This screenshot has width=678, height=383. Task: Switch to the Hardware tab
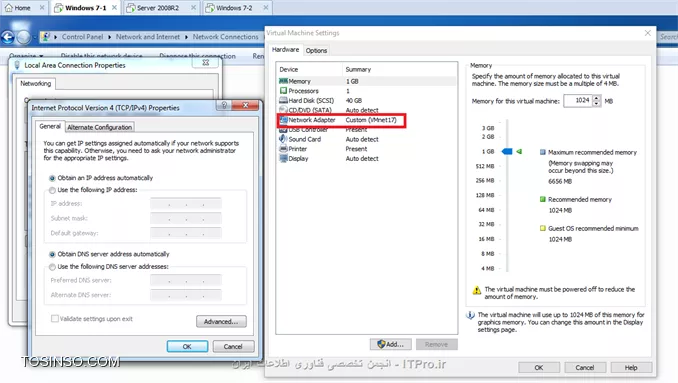285,50
